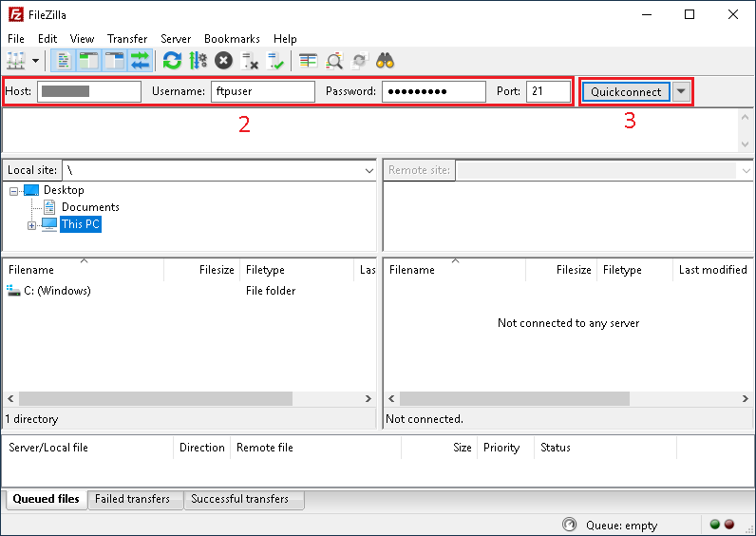Click the remote list horizontal scrollbar thumb

point(515,398)
